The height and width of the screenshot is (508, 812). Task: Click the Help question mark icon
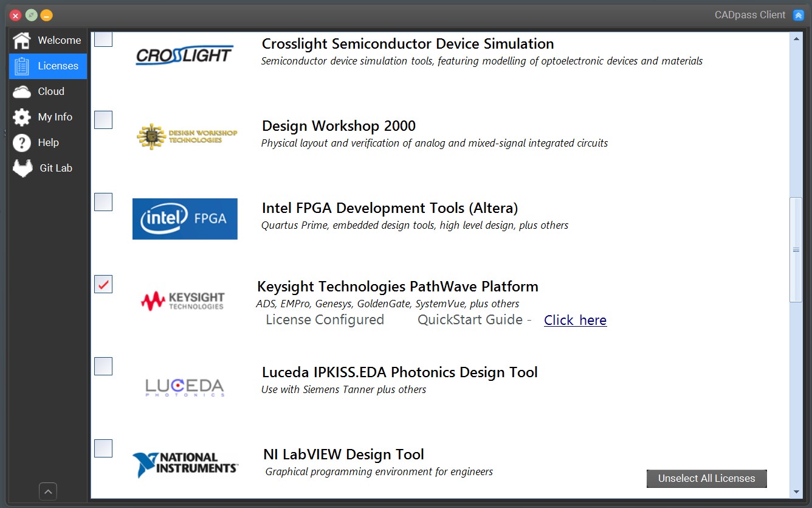coord(22,143)
